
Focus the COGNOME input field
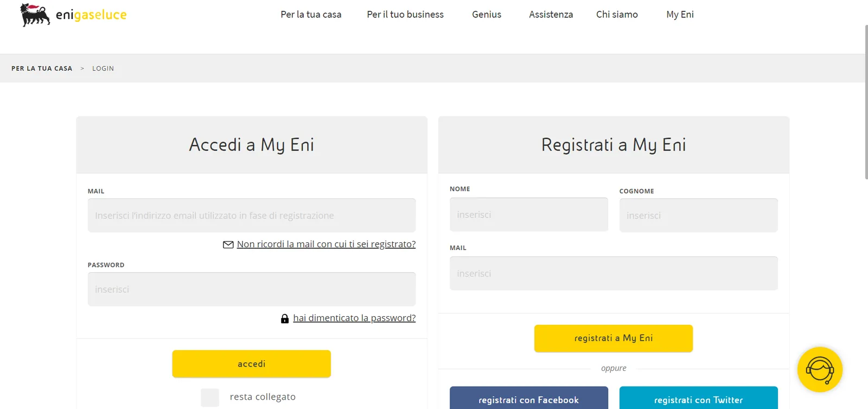pyautogui.click(x=699, y=216)
